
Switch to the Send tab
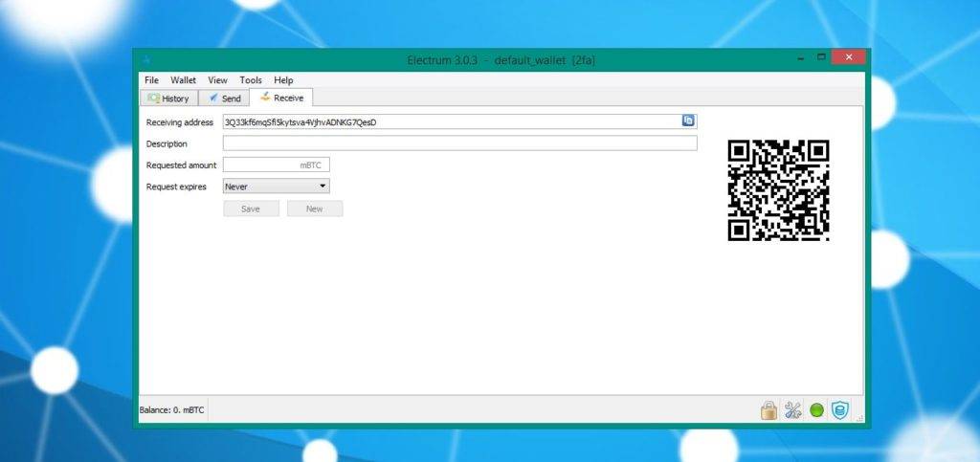coord(225,99)
